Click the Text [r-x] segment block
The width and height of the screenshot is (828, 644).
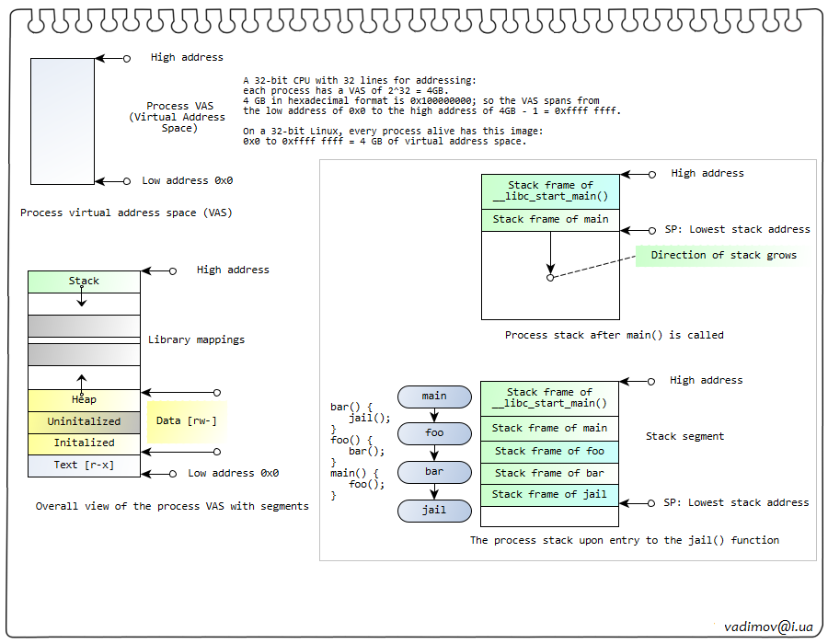(84, 466)
